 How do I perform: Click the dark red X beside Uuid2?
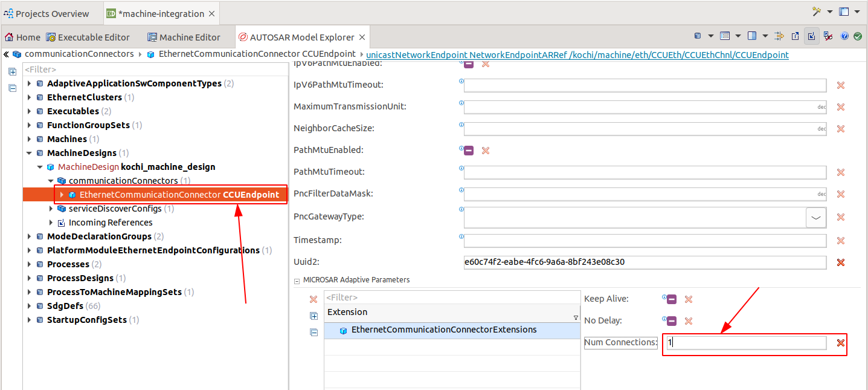[x=840, y=262]
